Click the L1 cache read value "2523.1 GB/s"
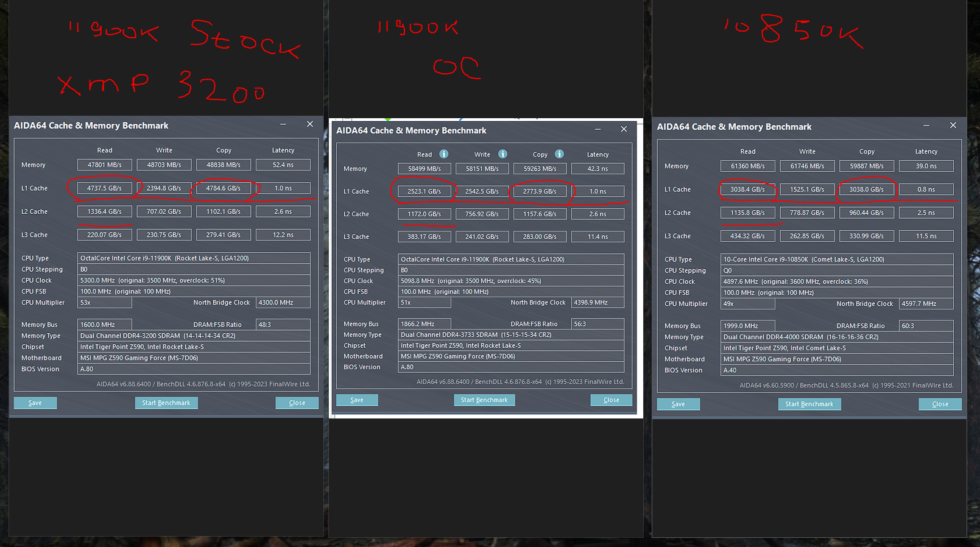 tap(425, 191)
